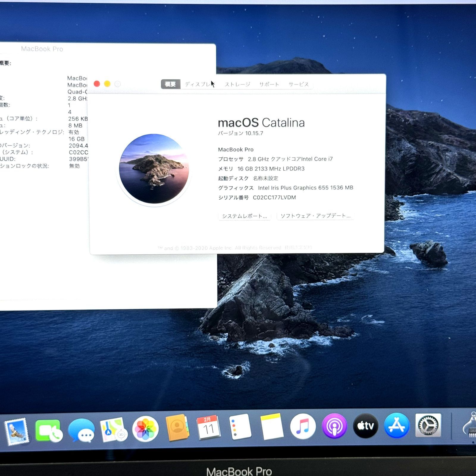Minimize the About This Mac window
Image resolution: width=476 pixels, height=476 pixels.
tap(107, 84)
